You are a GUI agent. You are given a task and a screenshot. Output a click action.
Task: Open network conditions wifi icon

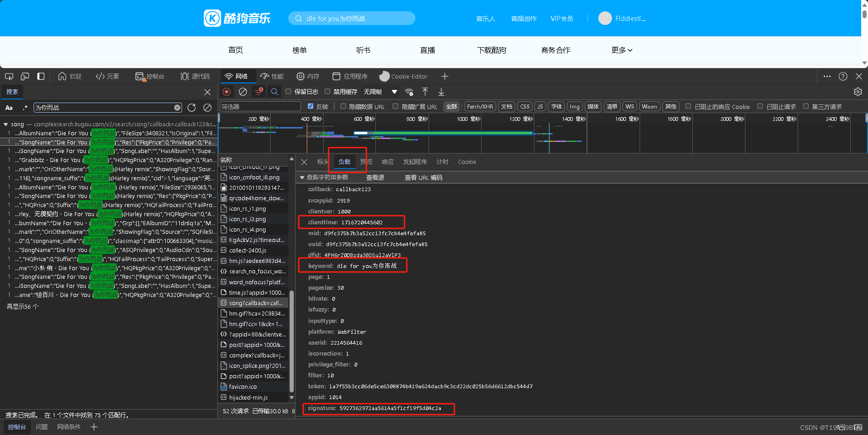[x=409, y=92]
